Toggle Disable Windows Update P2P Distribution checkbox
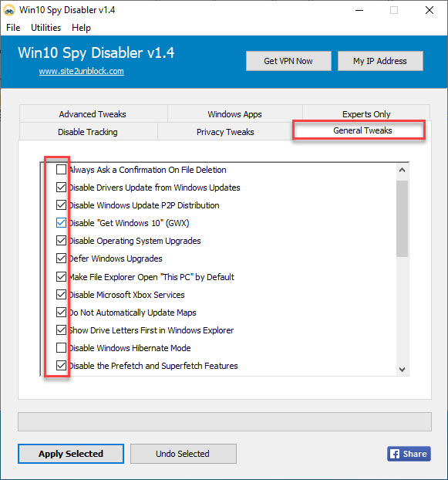This screenshot has height=480, width=448. pyautogui.click(x=61, y=205)
